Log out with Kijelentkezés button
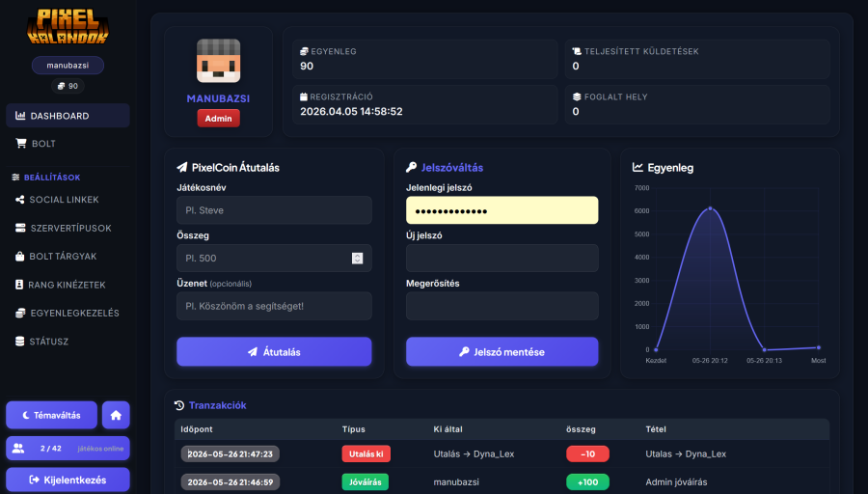 pyautogui.click(x=68, y=480)
